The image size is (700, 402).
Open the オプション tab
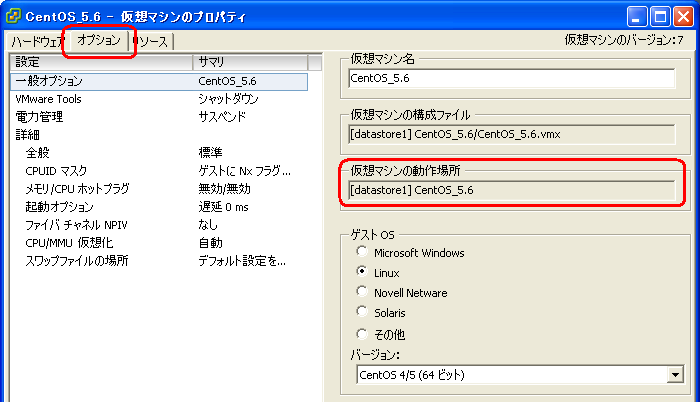point(99,40)
